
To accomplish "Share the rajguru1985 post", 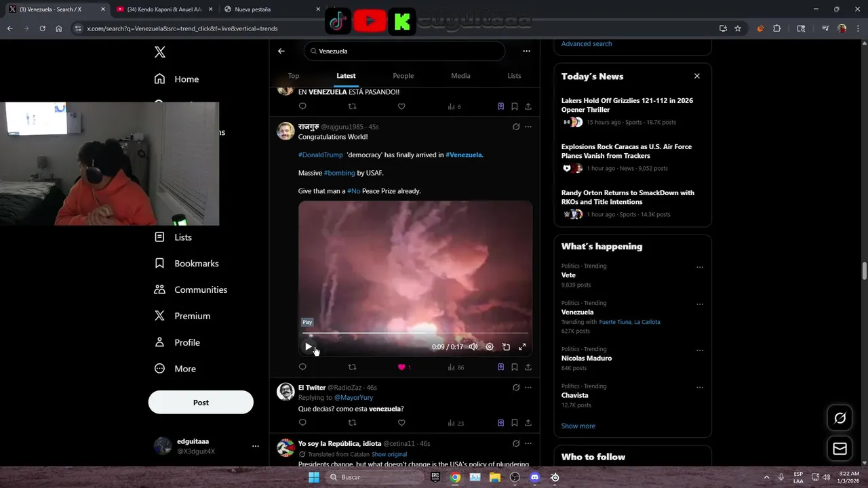I will [x=528, y=367].
